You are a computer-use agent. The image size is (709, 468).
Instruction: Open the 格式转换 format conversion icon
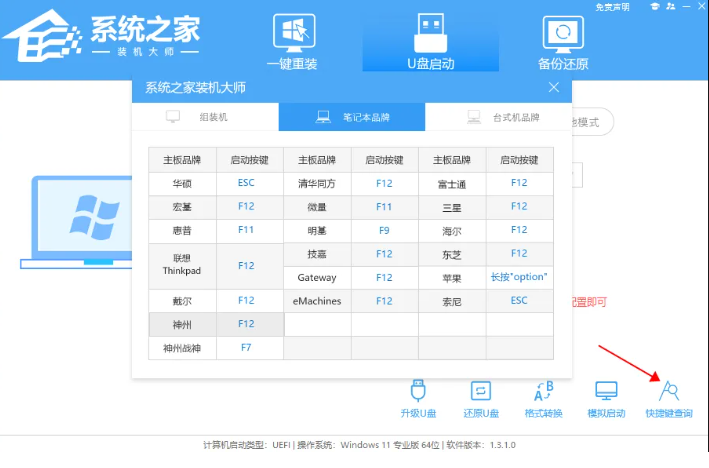coord(544,398)
